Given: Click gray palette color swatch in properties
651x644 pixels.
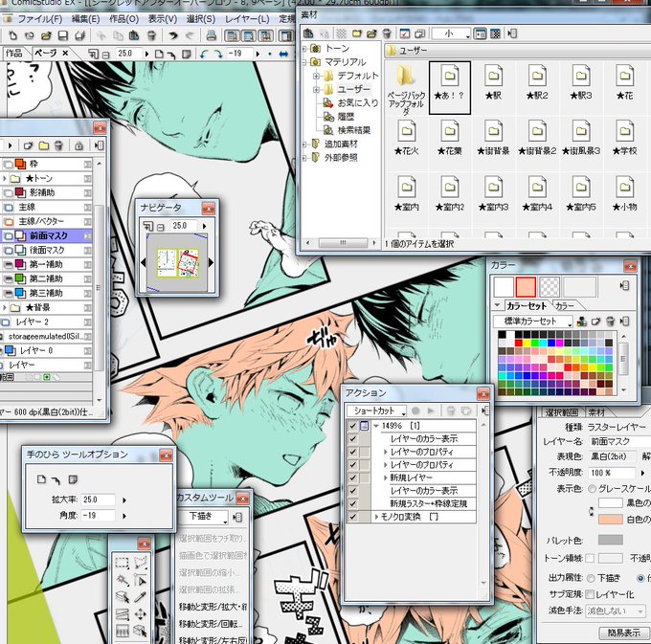Looking at the screenshot, I should click(610, 540).
